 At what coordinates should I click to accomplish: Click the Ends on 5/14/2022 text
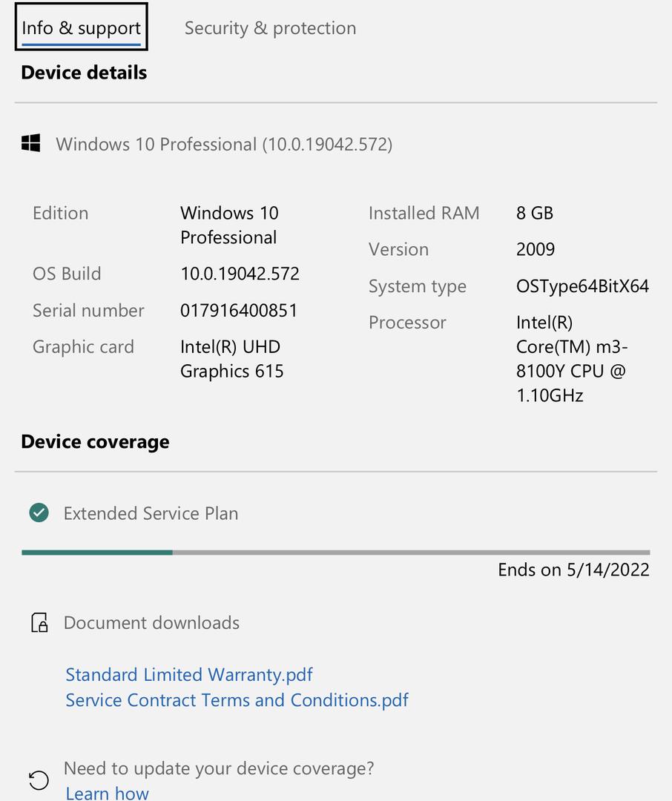[x=574, y=570]
